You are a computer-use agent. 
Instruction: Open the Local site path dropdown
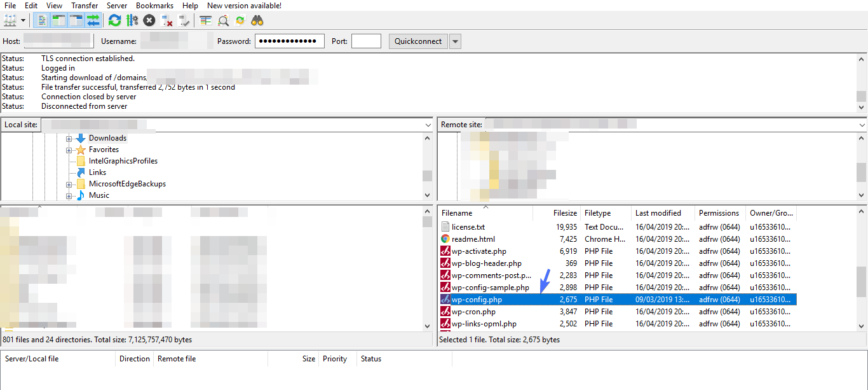click(x=428, y=125)
